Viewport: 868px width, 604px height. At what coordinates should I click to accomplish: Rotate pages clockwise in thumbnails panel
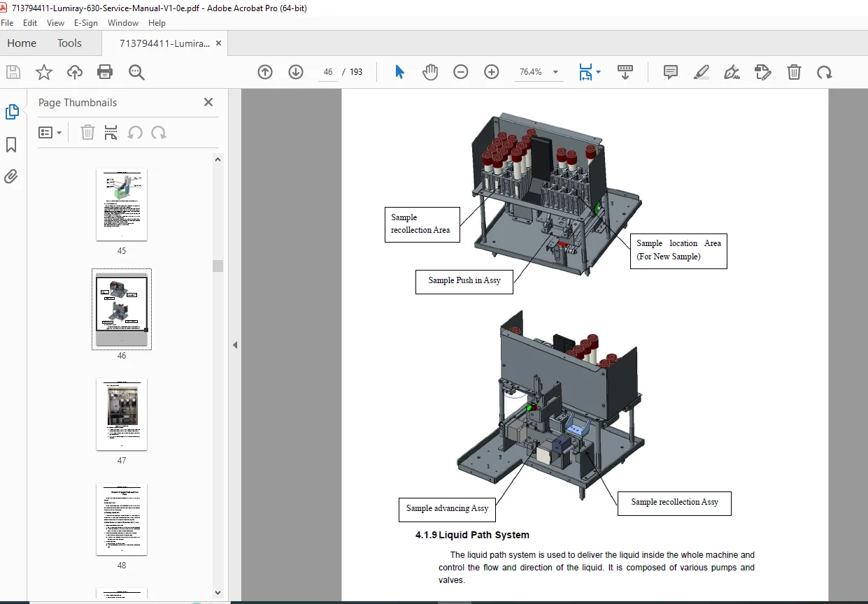(x=159, y=132)
